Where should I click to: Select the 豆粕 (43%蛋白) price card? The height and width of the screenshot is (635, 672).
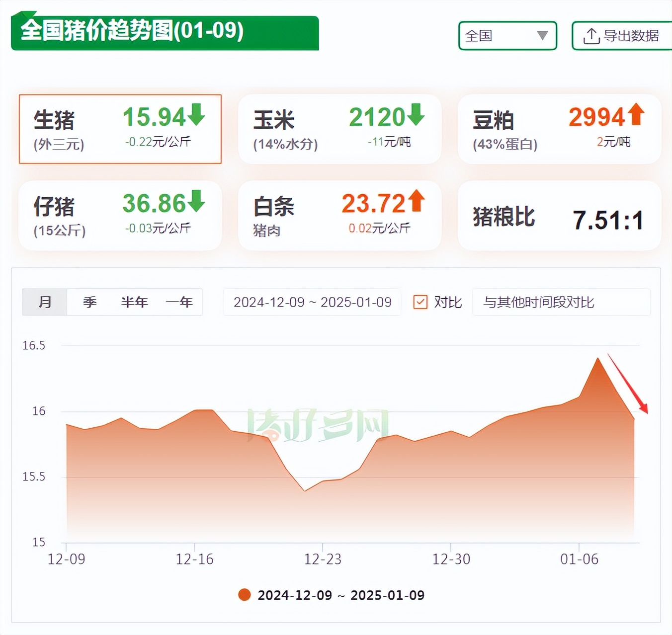[x=559, y=129]
